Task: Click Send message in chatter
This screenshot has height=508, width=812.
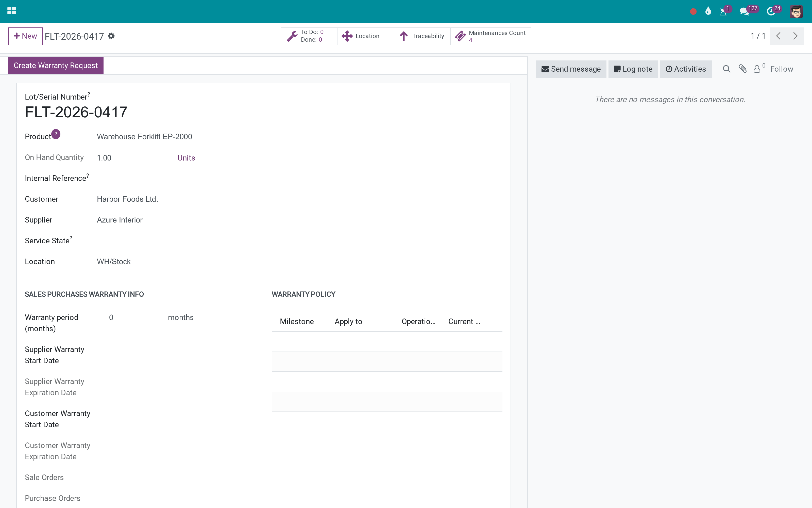Action: tap(571, 69)
